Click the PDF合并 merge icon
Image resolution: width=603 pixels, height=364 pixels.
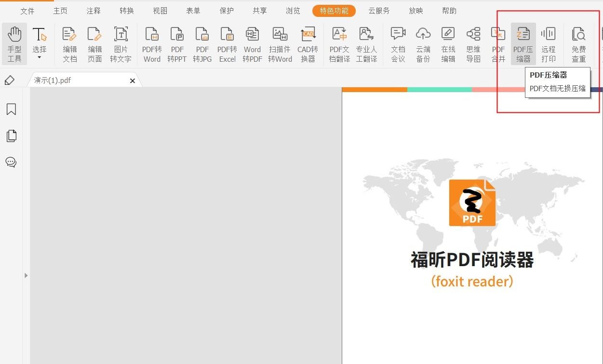point(498,43)
